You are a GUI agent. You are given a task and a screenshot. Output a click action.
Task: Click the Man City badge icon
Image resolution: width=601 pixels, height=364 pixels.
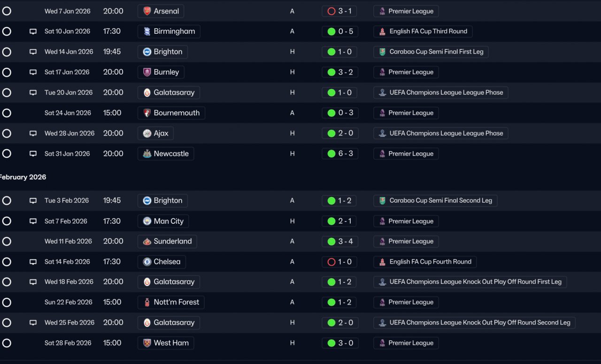point(147,221)
